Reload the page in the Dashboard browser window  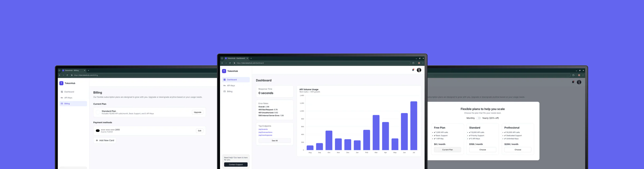(x=230, y=63)
